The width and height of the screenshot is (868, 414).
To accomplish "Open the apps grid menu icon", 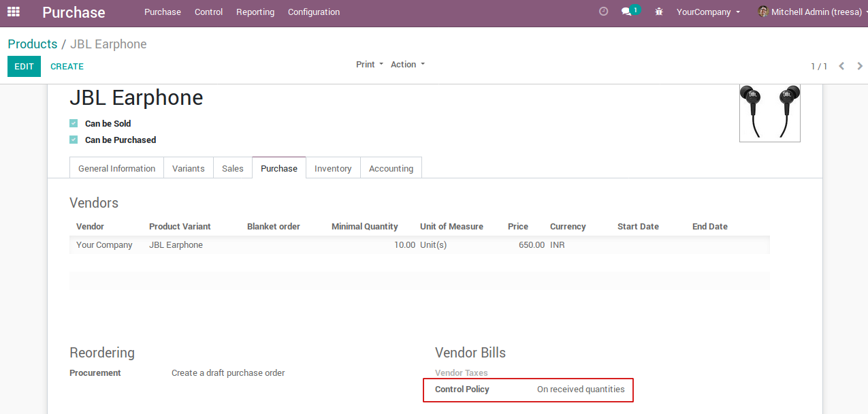I will (14, 12).
